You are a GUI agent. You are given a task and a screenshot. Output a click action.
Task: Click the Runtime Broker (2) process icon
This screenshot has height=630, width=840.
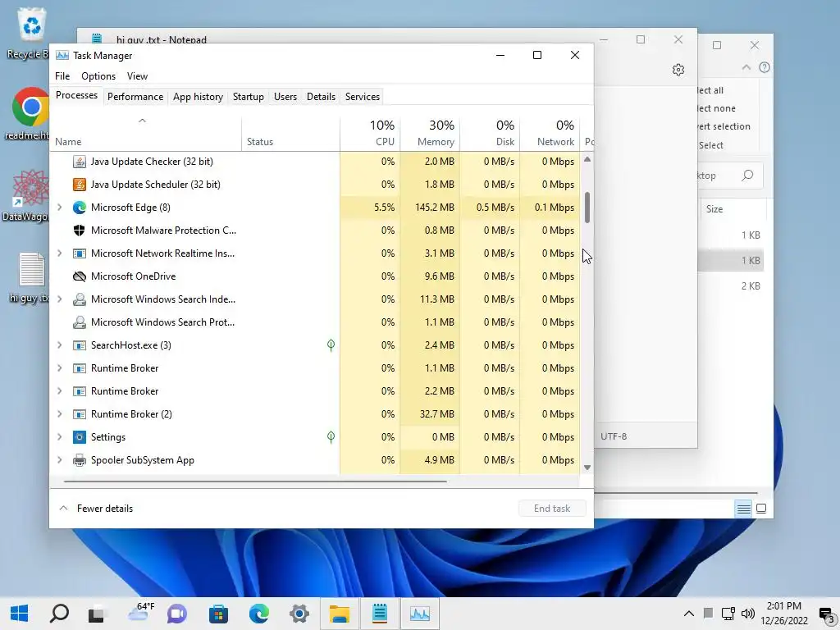[x=80, y=414]
